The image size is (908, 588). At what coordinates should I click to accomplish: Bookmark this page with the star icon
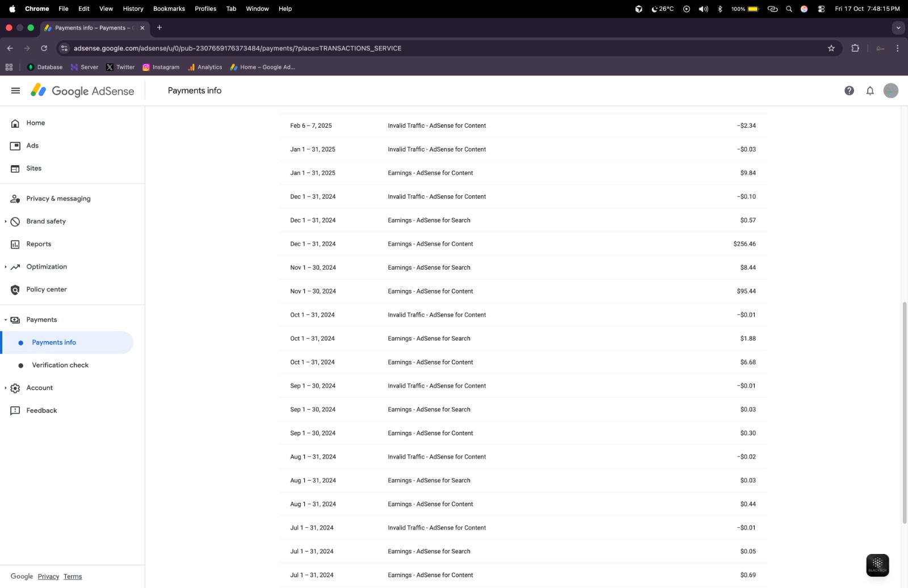click(x=831, y=48)
